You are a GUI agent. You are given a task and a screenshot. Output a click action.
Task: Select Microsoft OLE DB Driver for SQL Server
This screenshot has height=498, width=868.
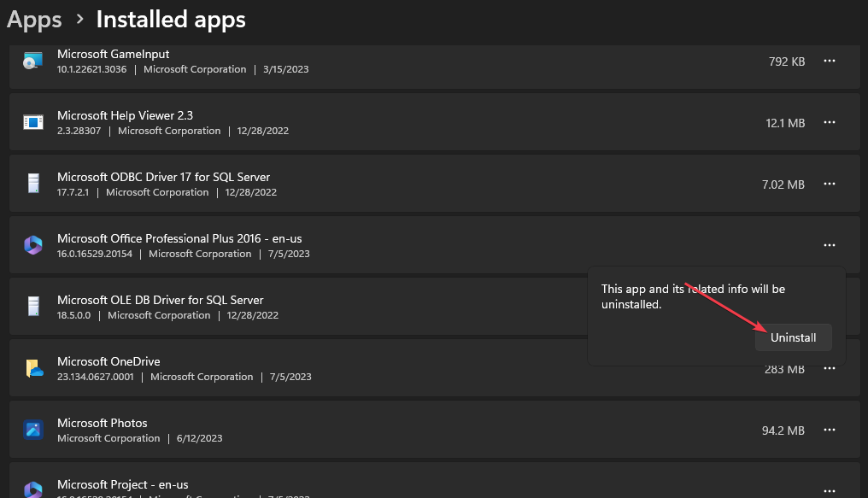(x=160, y=300)
